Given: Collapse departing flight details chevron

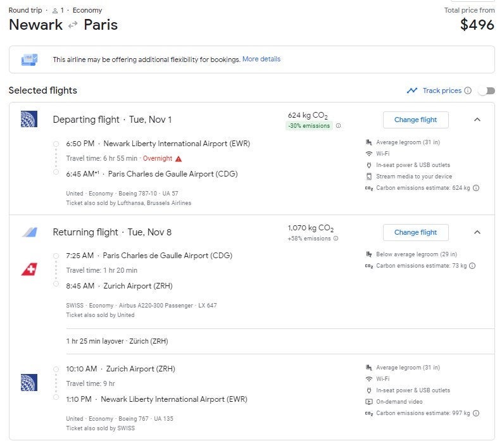Looking at the screenshot, I should pos(477,120).
